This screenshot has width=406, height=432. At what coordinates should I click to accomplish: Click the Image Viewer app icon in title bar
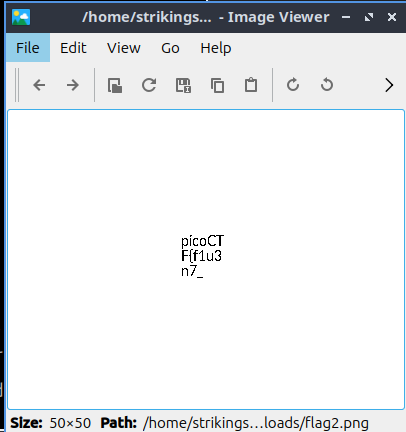(21, 17)
